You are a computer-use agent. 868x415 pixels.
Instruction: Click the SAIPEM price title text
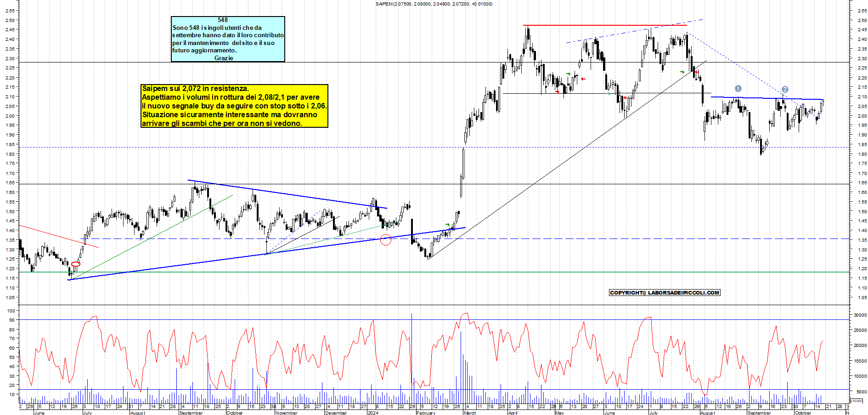[x=434, y=4]
